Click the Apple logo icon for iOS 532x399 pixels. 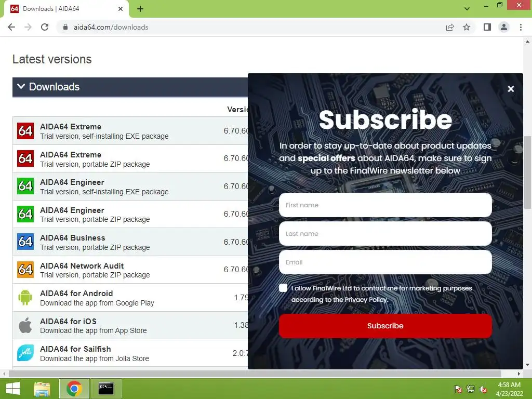(x=25, y=325)
